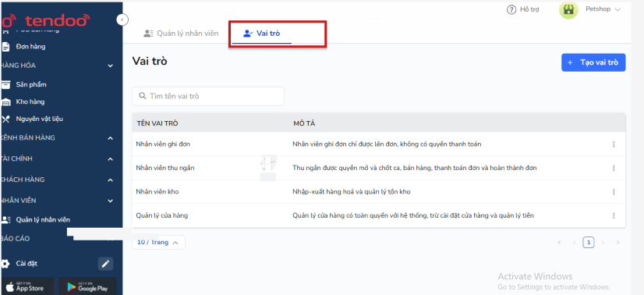Switch to the Quản lý nhân viên tab
The image size is (644, 295).
tap(181, 34)
